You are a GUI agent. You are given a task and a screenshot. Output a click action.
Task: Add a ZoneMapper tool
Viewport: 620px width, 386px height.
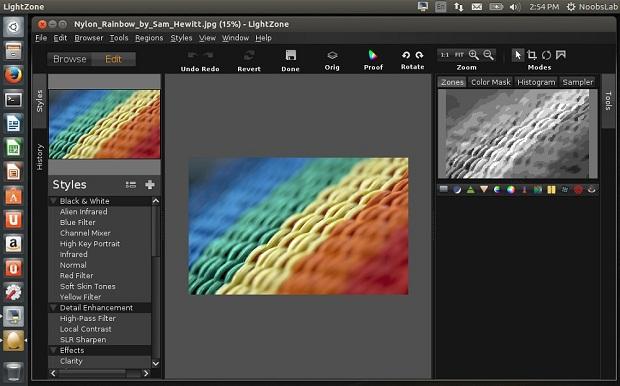click(444, 189)
